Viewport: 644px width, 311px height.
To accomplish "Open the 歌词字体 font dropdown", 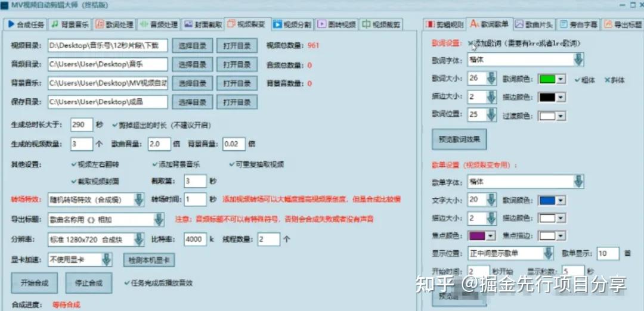I will click(526, 60).
